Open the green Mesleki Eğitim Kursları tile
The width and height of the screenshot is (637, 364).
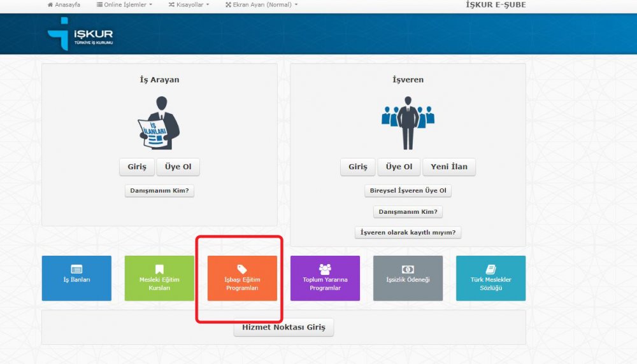tap(159, 278)
